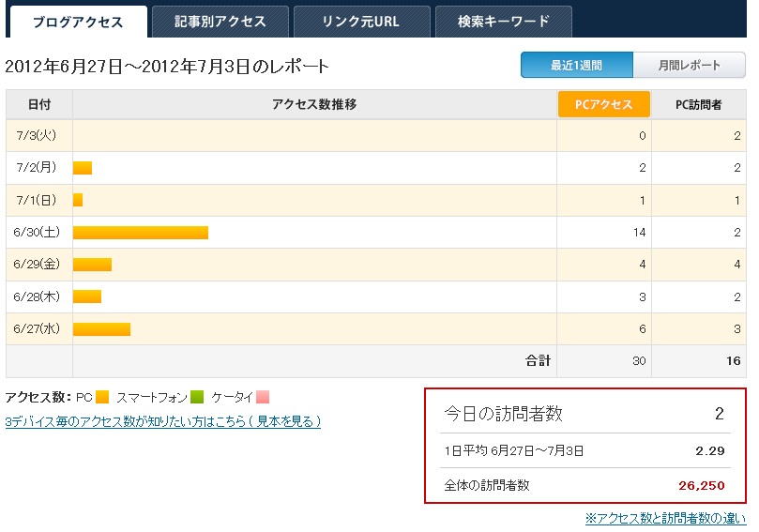The width and height of the screenshot is (759, 532).
Task: Click the pink ケータイ legend swatch
Action: coord(263,397)
